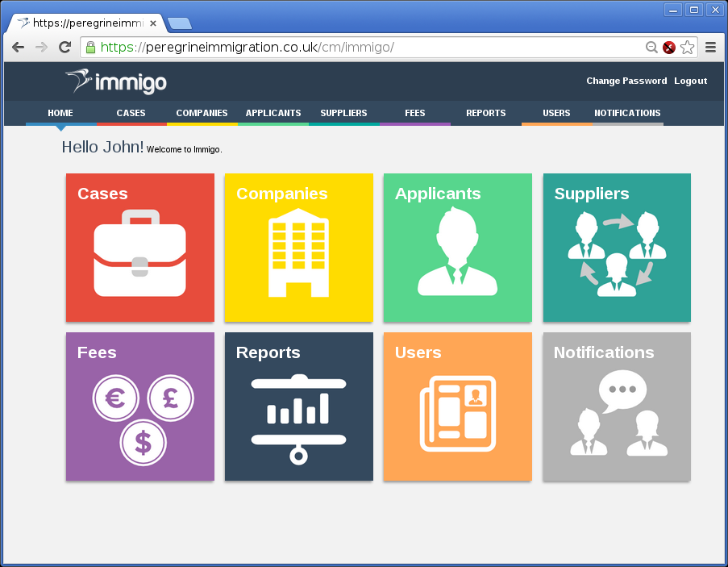Click the Fees tile title text
Screen dimensions: 728x567
pos(97,352)
